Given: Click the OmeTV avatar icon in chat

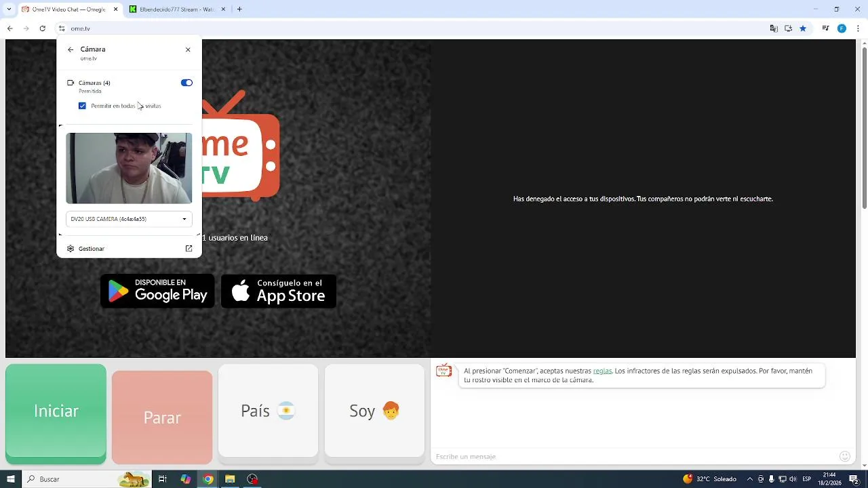Looking at the screenshot, I should pyautogui.click(x=443, y=371).
